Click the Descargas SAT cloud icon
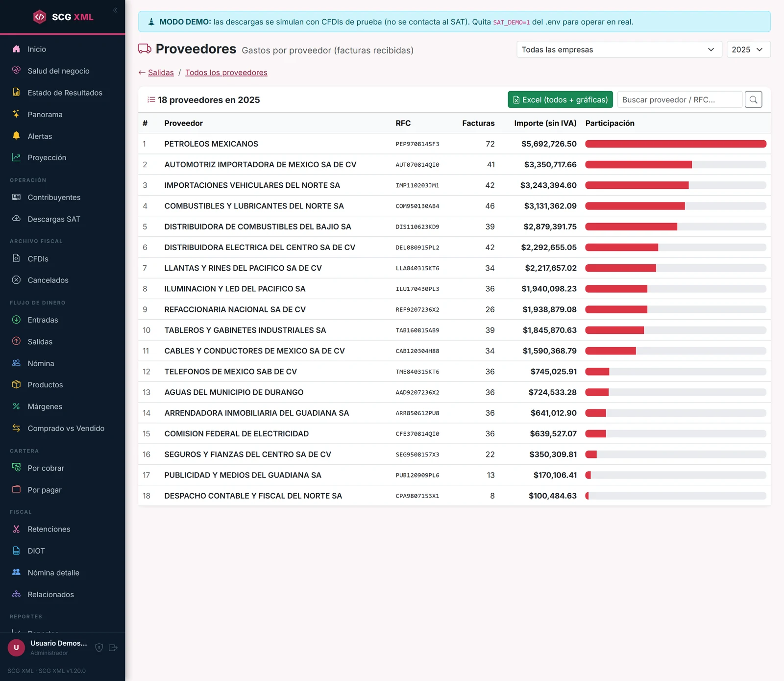 (x=16, y=219)
